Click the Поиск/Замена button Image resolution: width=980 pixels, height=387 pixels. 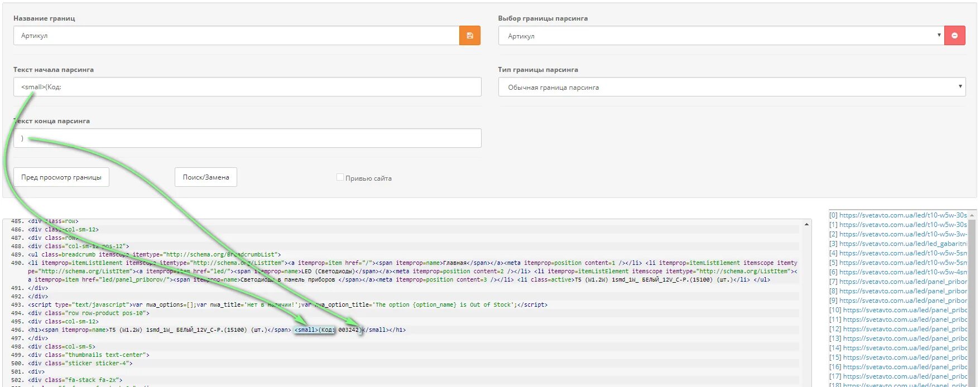(x=206, y=177)
